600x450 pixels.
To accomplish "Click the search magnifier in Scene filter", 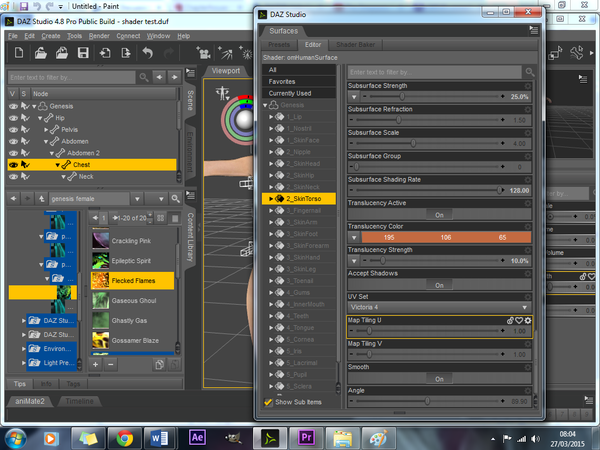I will 143,77.
